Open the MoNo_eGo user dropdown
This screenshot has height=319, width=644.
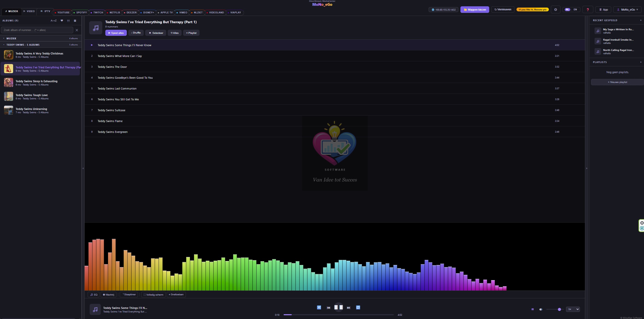[x=627, y=10]
